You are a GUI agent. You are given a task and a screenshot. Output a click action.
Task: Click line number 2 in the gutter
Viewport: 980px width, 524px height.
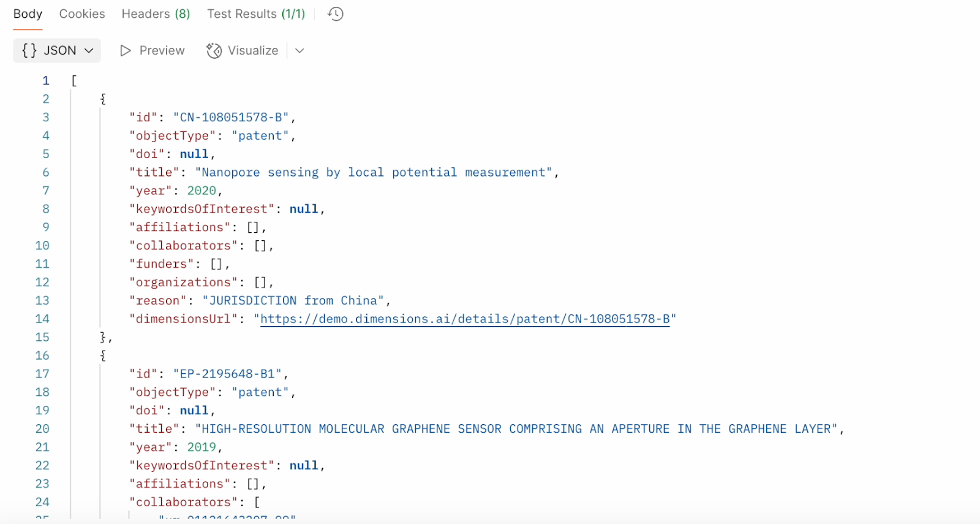pos(46,99)
